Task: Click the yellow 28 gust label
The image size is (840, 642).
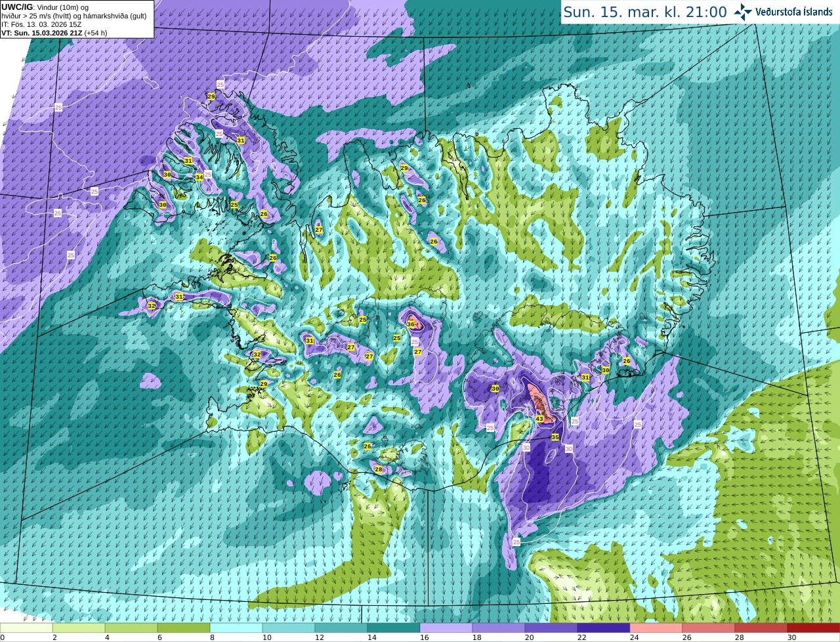Action: pyautogui.click(x=379, y=469)
